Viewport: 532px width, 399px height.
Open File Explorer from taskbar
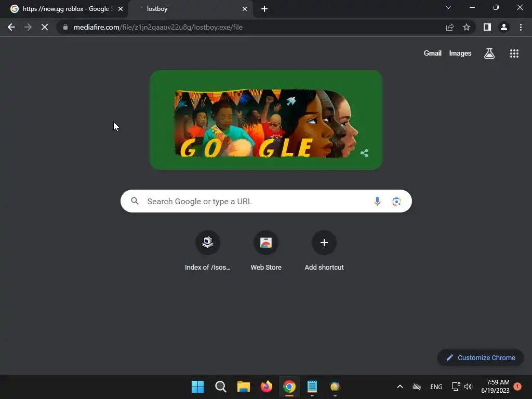[243, 387]
